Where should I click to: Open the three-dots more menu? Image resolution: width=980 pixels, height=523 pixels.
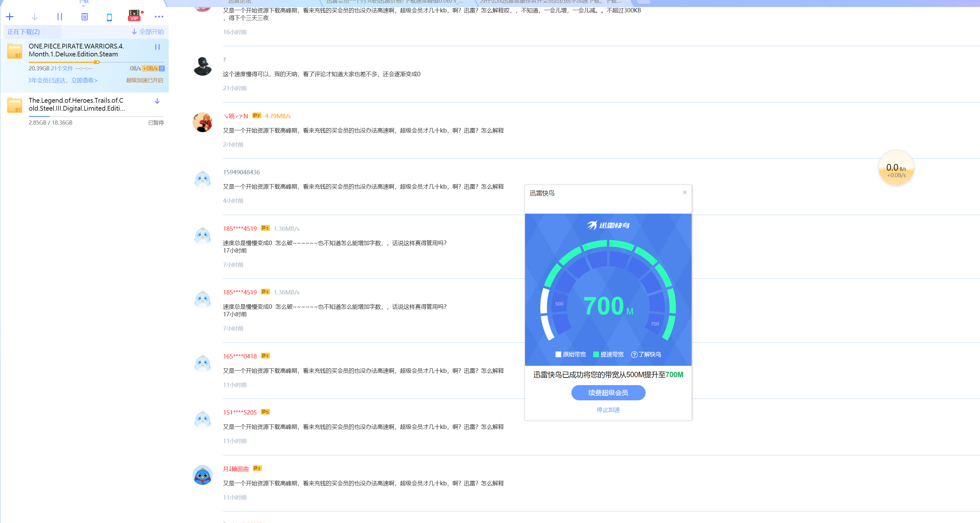coord(159,17)
